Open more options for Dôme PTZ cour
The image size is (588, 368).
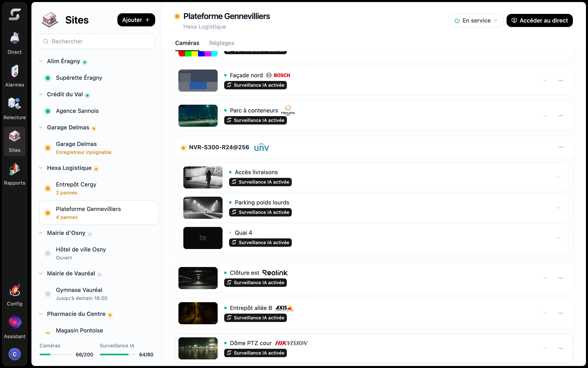(561, 348)
